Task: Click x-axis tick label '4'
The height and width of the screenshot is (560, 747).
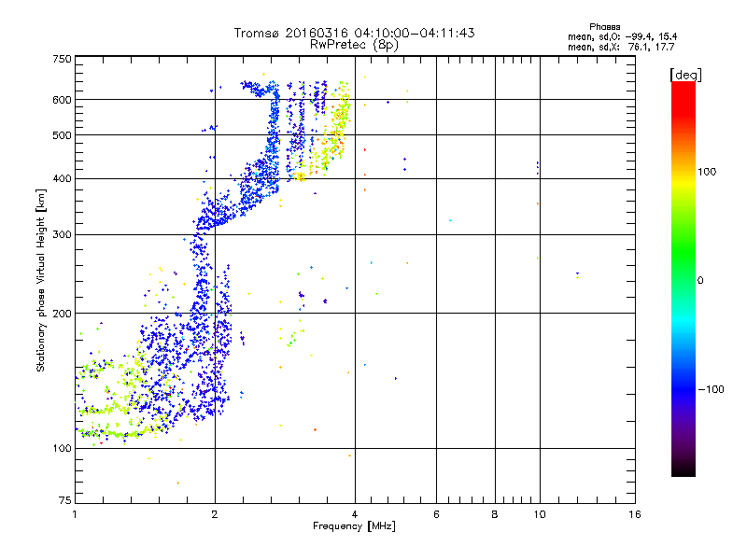Action: pyautogui.click(x=355, y=514)
